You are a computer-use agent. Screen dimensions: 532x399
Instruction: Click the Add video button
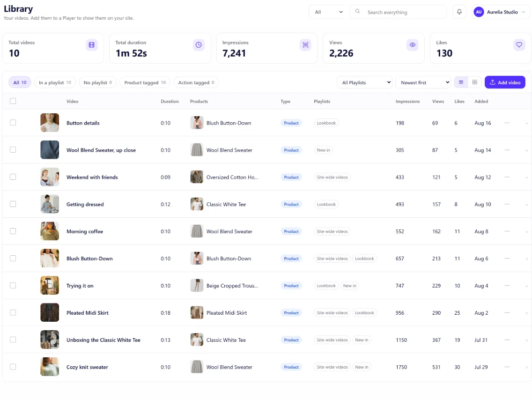[x=505, y=82]
